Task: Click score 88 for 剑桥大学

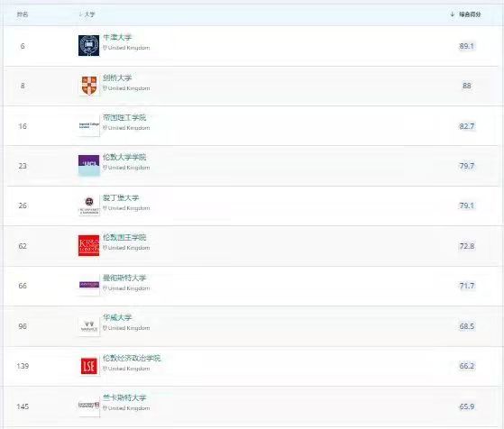Action: point(467,86)
